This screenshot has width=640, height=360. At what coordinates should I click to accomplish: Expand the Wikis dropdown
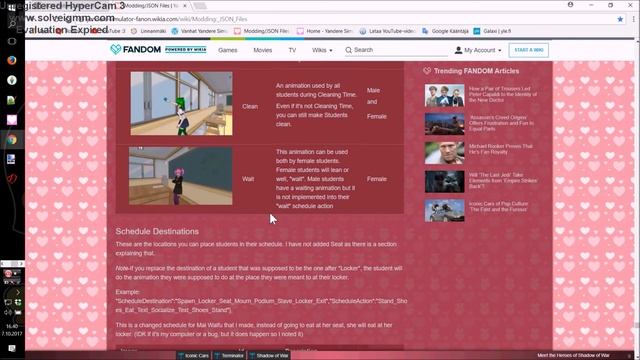click(x=322, y=50)
